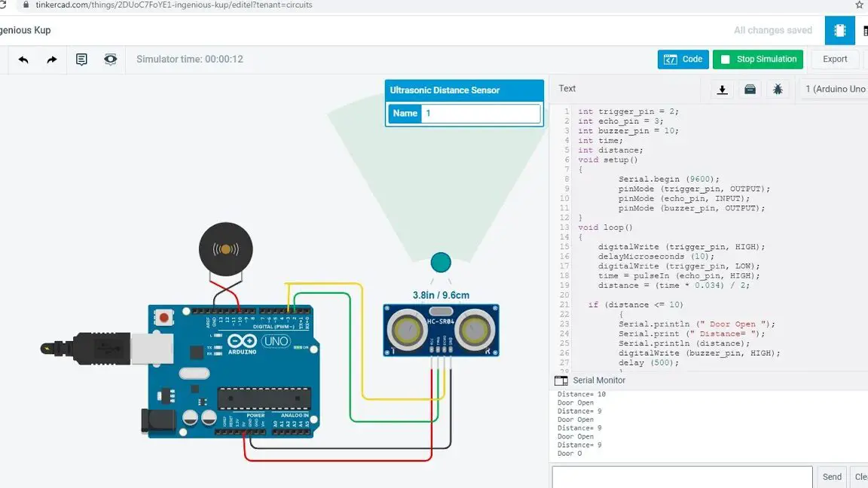The image size is (868, 488).
Task: Click line 'time = pulseIn (echo_pin, HIGH);'
Action: [679, 276]
